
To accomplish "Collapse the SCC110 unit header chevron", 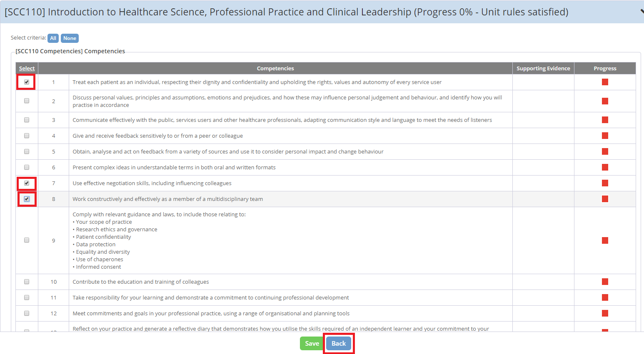I will click(642, 12).
